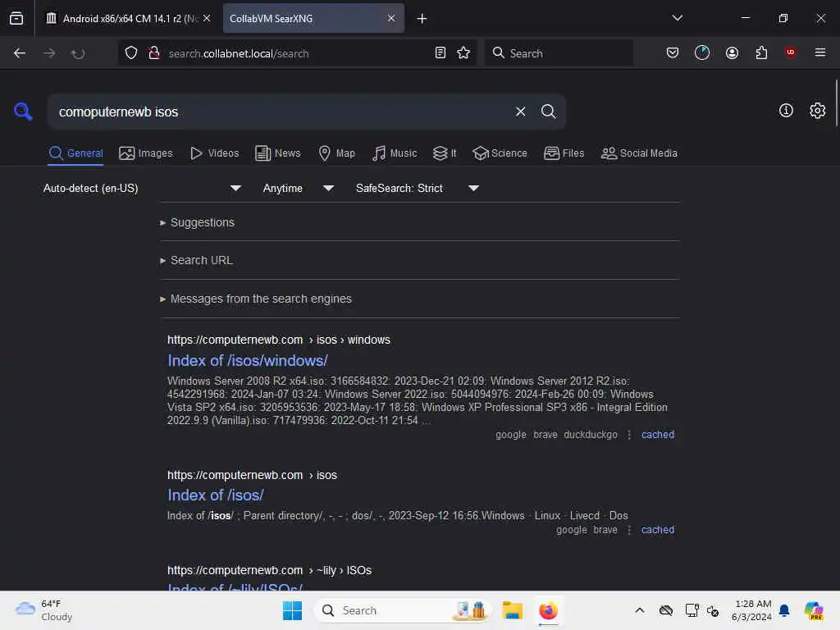Switch to Android x86/x64 CM 14.1 tab
Screen dimensions: 840x630
(127, 19)
